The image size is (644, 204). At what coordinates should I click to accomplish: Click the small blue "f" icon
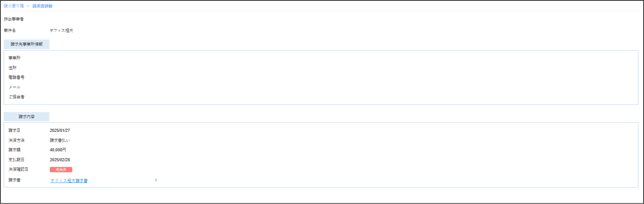[x=156, y=180]
